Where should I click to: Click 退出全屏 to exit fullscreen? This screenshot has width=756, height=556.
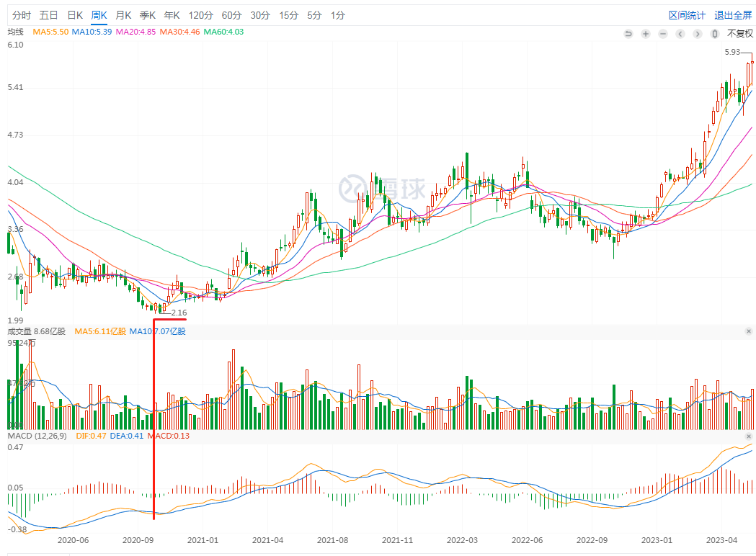point(732,15)
